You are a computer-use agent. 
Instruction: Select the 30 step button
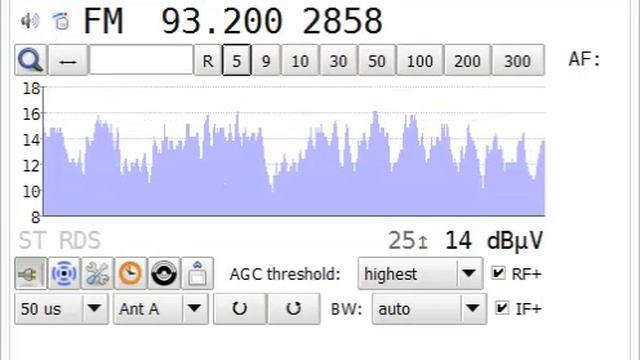coord(338,60)
